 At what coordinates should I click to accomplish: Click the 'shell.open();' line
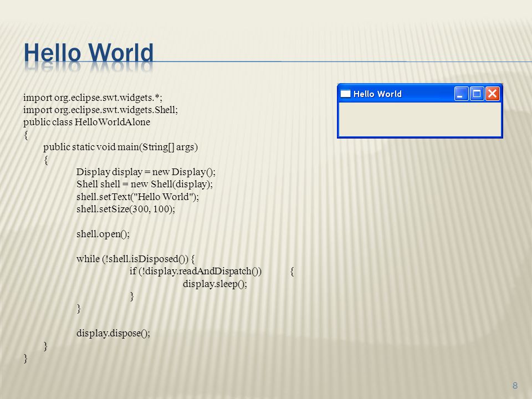pos(103,234)
